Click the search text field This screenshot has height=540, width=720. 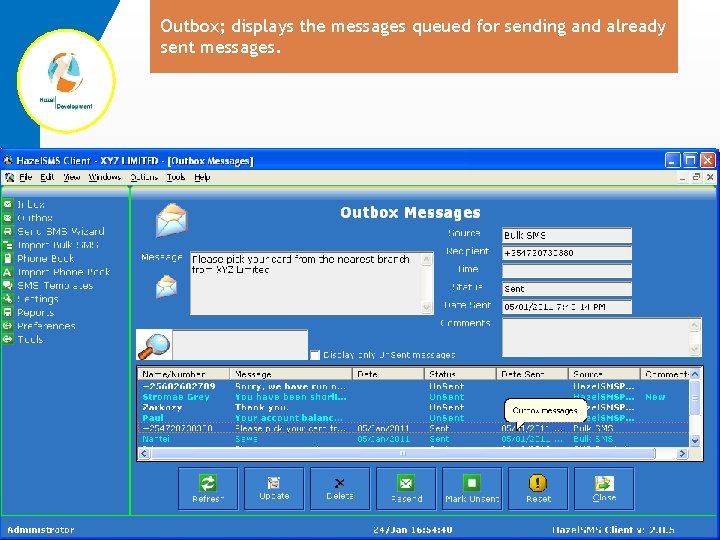pyautogui.click(x=240, y=344)
